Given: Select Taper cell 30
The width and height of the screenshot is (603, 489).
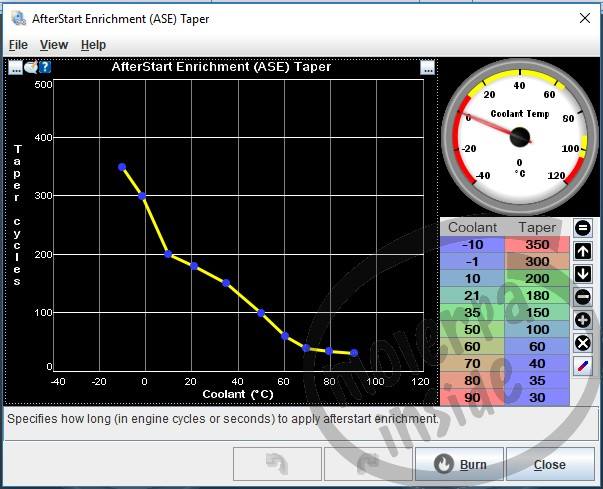Looking at the screenshot, I should tap(537, 397).
